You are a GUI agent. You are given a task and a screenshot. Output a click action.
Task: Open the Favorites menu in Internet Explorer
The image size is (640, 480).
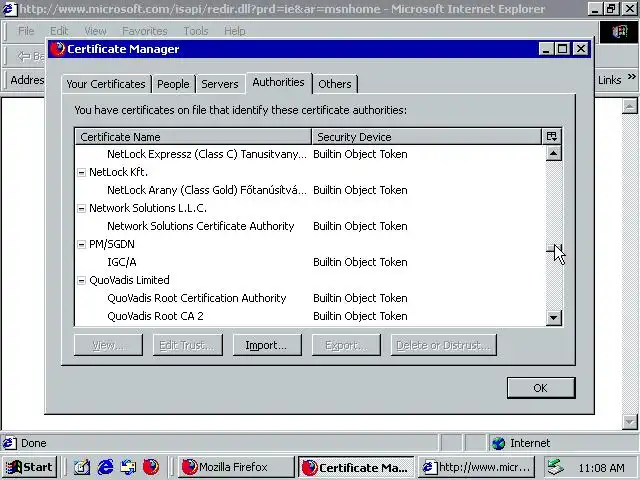tap(145, 31)
